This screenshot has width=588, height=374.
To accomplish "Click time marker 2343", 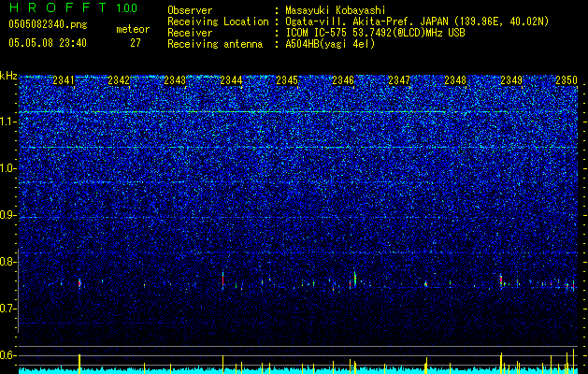I will tap(175, 80).
